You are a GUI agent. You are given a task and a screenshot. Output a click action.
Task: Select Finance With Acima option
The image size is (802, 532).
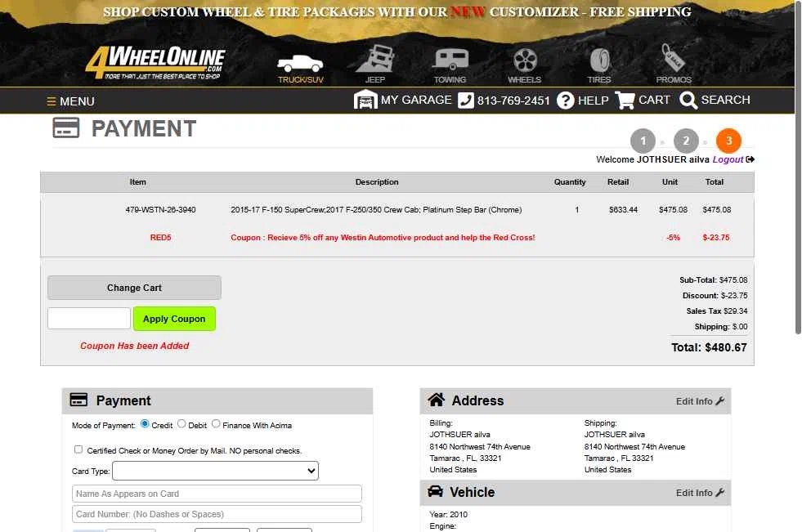[216, 423]
